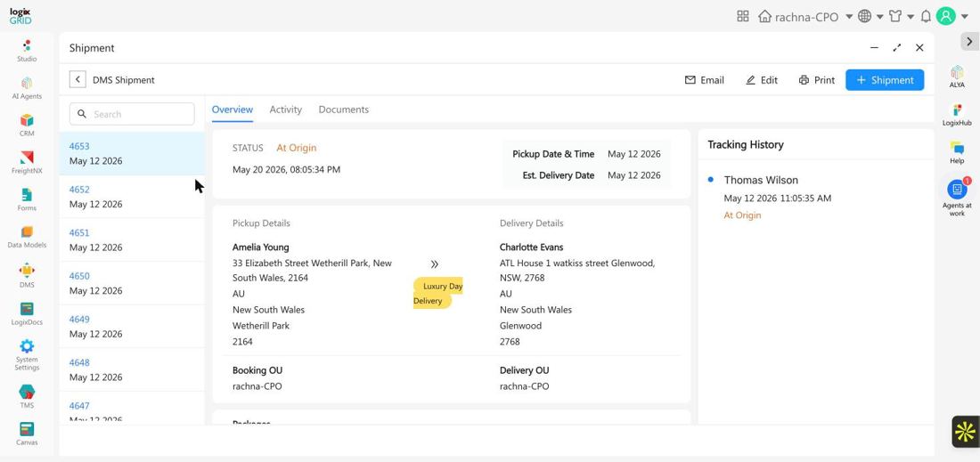Open the apps grid icon in header
The image size is (980, 462).
coord(742,16)
